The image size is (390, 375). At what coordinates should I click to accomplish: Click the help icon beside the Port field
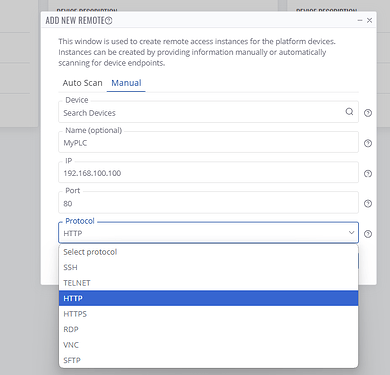[368, 204]
